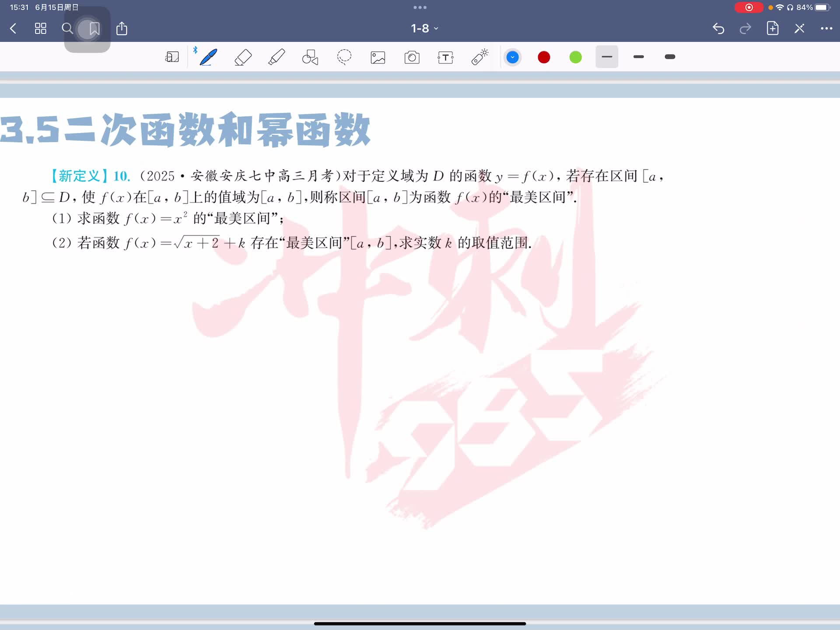Insert an image with the picture tool
This screenshot has height=630, width=840.
tap(378, 57)
